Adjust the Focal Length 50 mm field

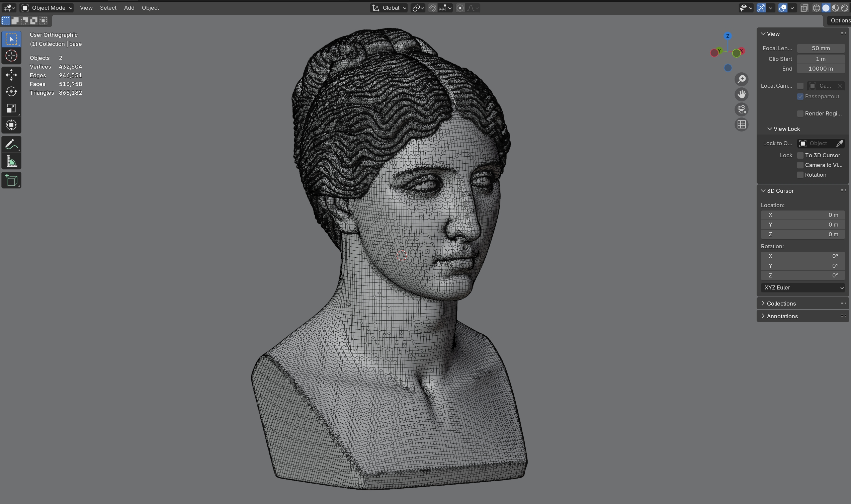821,48
